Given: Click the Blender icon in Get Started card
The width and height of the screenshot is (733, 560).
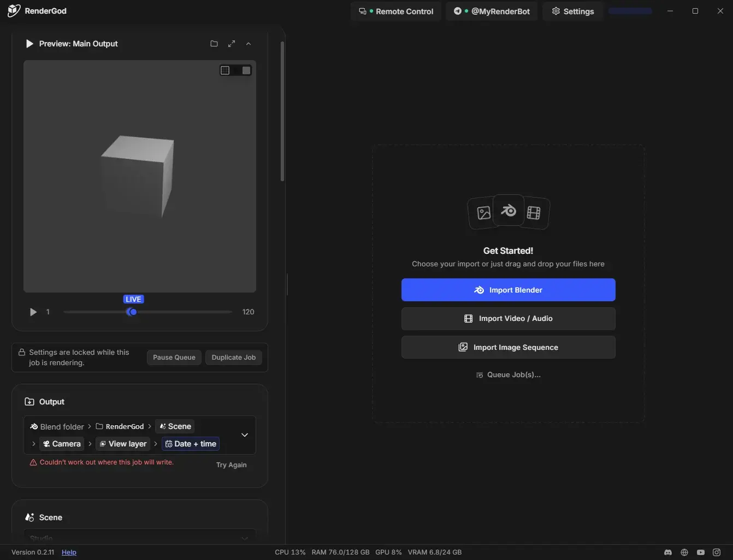Looking at the screenshot, I should pos(509,210).
